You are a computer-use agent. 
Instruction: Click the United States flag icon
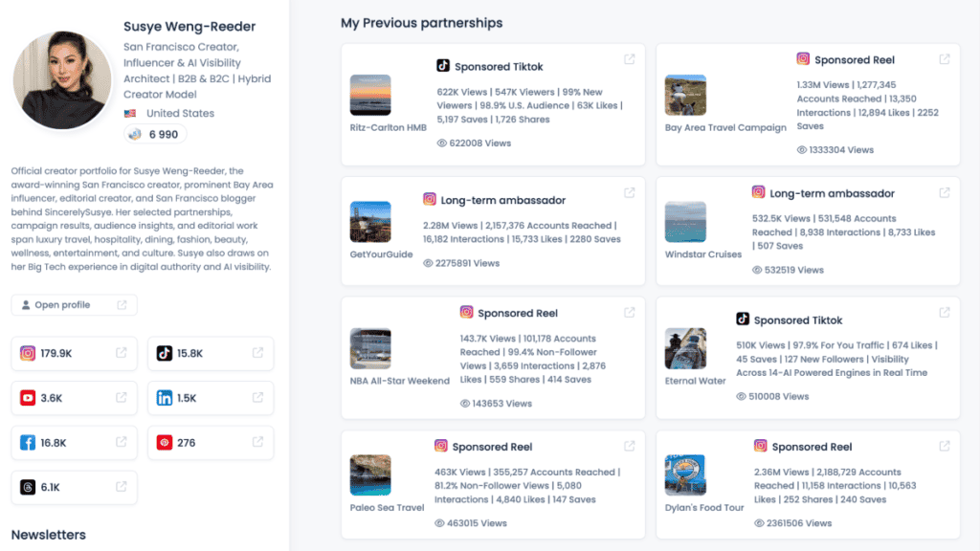(130, 114)
